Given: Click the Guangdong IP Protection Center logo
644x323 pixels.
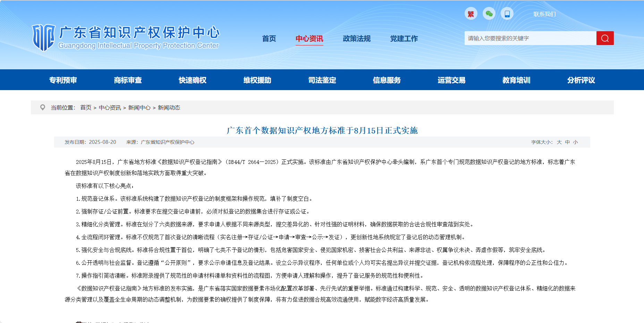Looking at the screenshot, I should 126,38.
